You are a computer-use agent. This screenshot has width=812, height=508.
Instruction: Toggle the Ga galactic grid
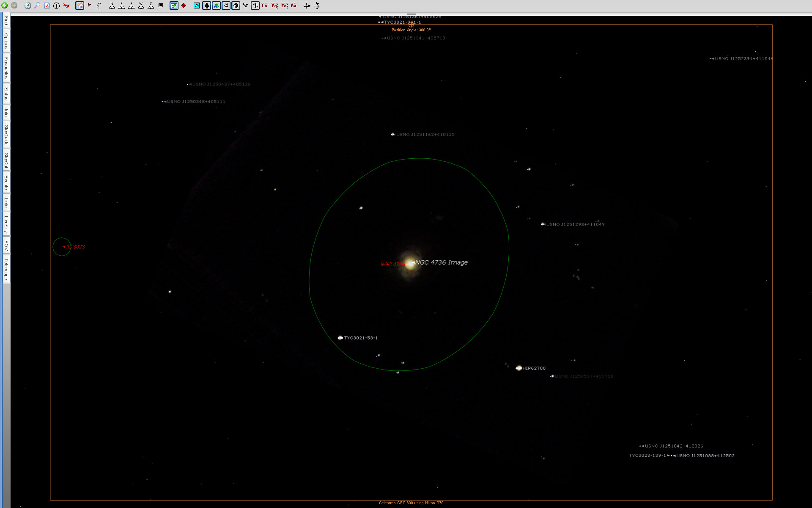(294, 6)
